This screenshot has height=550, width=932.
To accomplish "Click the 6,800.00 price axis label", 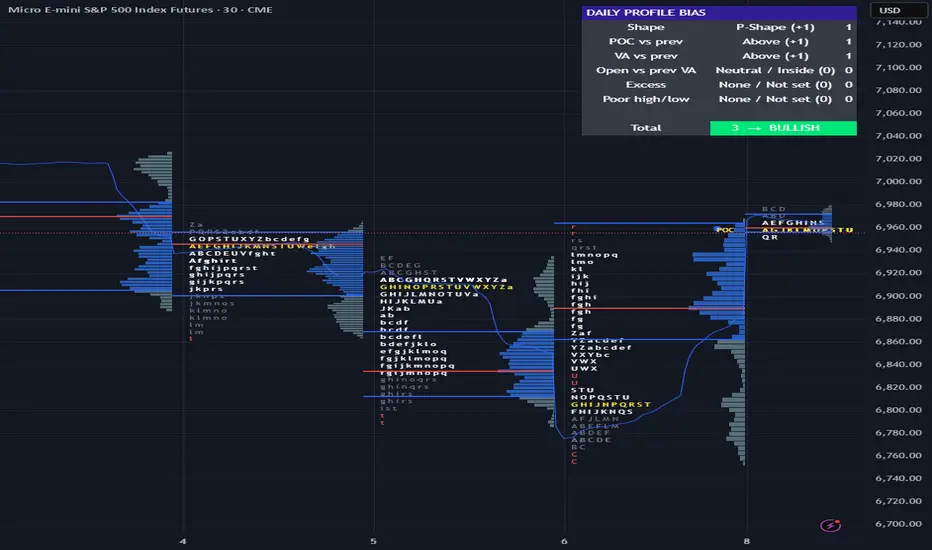I will point(898,410).
